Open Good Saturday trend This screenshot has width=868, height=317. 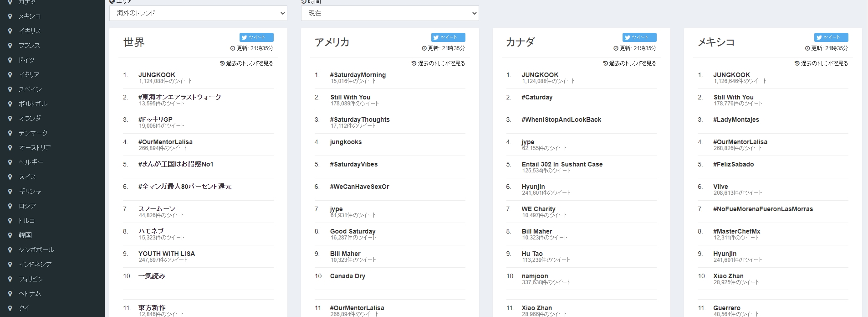tap(353, 231)
